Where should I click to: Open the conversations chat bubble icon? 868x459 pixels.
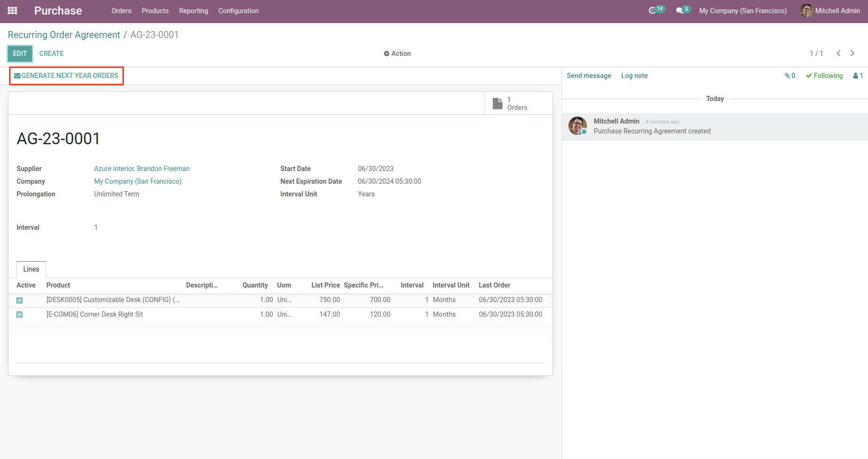click(x=679, y=10)
